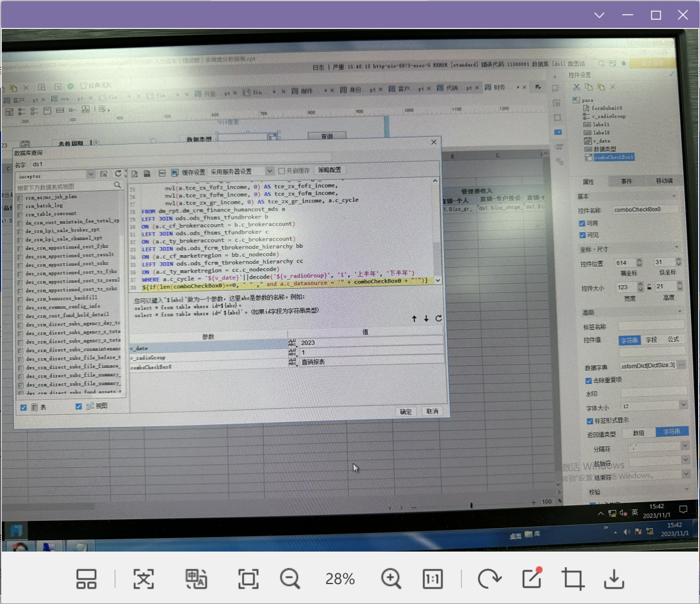This screenshot has height=604, width=700.
Task: Click the v_date value field 2023
Action: click(371, 342)
